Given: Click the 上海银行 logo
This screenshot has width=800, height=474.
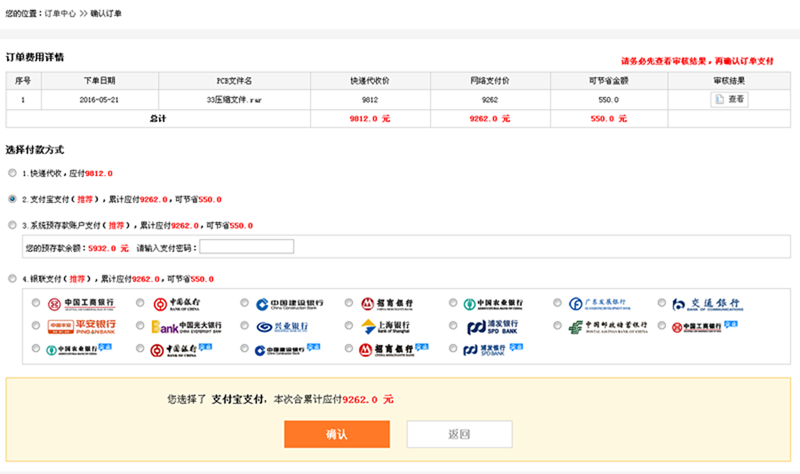Looking at the screenshot, I should [386, 327].
